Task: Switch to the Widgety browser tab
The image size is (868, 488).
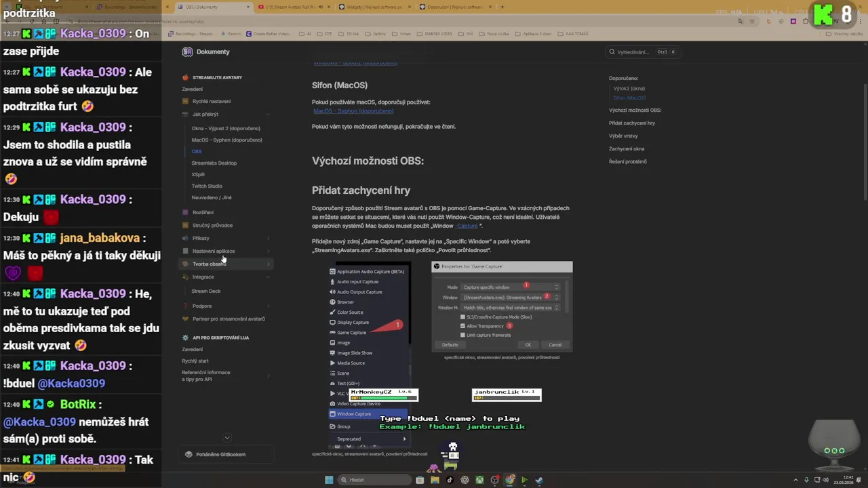Action: 375,7
